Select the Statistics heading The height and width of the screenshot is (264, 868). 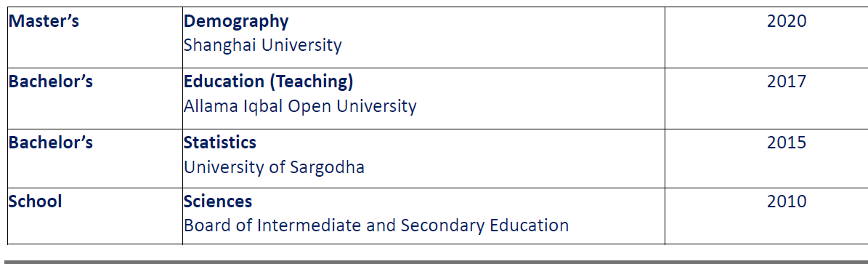pyautogui.click(x=220, y=143)
